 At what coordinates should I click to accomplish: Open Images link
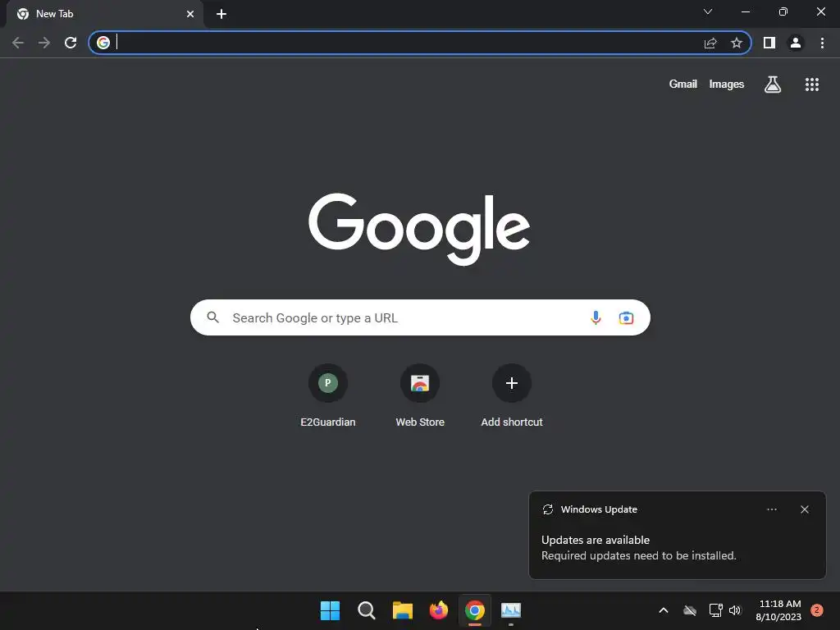727,84
